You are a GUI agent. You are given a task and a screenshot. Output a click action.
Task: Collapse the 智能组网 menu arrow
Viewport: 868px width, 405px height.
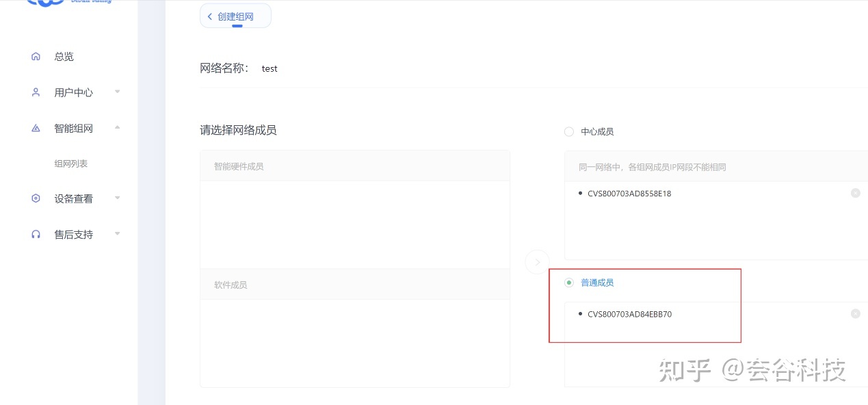[x=117, y=127]
